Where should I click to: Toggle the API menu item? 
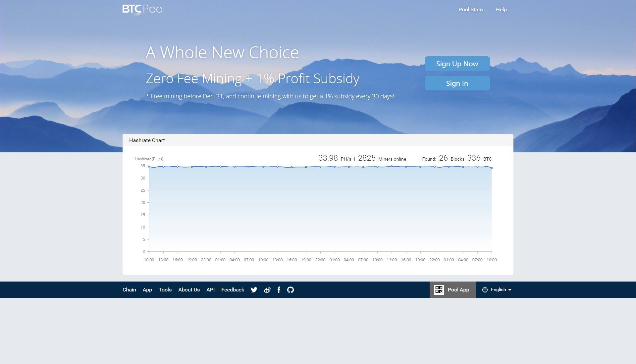click(x=210, y=290)
